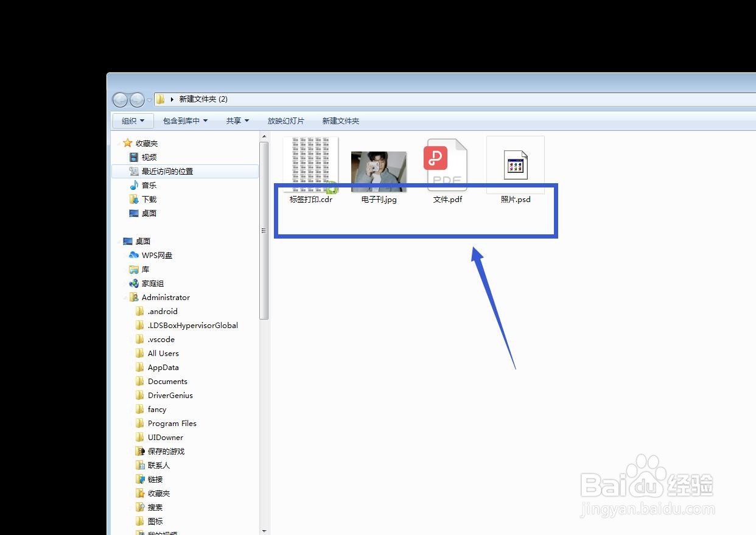Select the 照片.psd Photoshop file
Screen dimensions: 756x535
pos(515,164)
